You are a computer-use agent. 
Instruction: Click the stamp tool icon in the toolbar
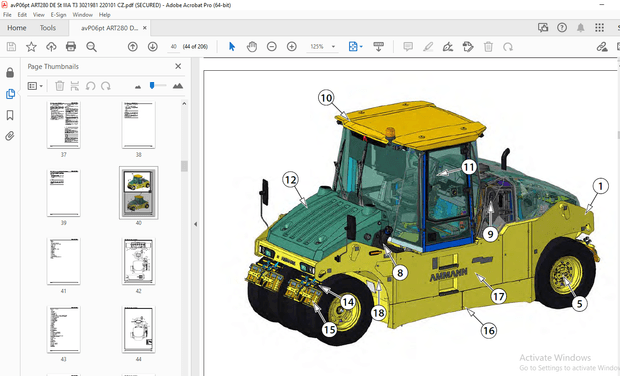pyautogui.click(x=468, y=47)
